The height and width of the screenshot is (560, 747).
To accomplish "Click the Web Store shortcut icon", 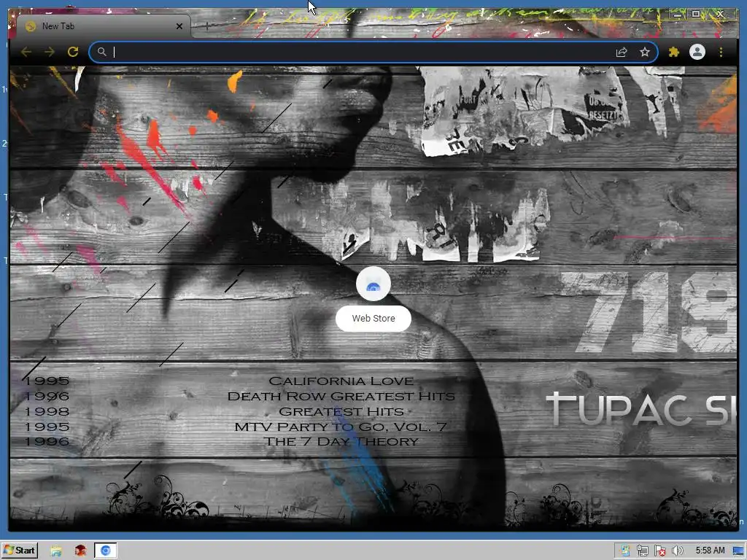I will tap(373, 284).
